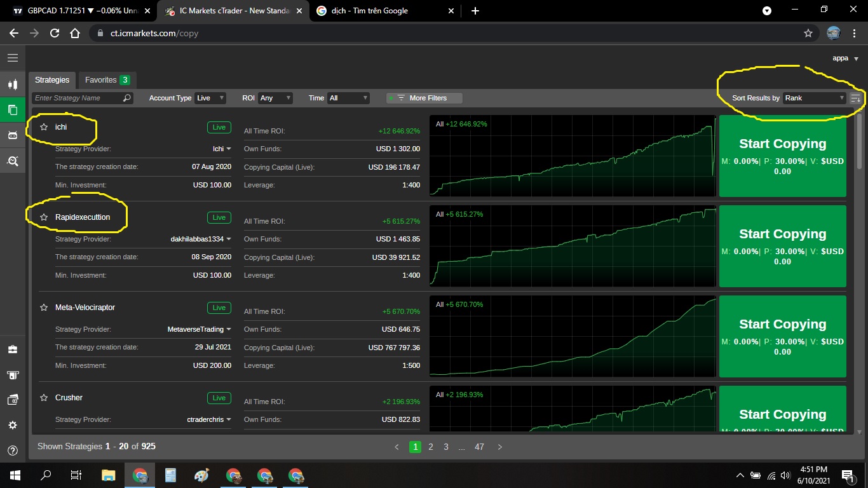This screenshot has height=488, width=868.
Task: Expand the ctraderchris provider dropdown
Action: pyautogui.click(x=209, y=420)
